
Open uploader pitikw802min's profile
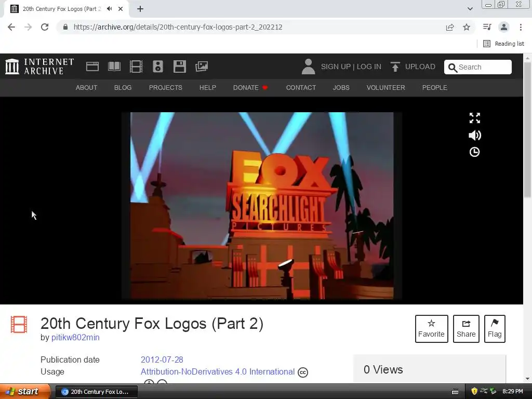(75, 338)
